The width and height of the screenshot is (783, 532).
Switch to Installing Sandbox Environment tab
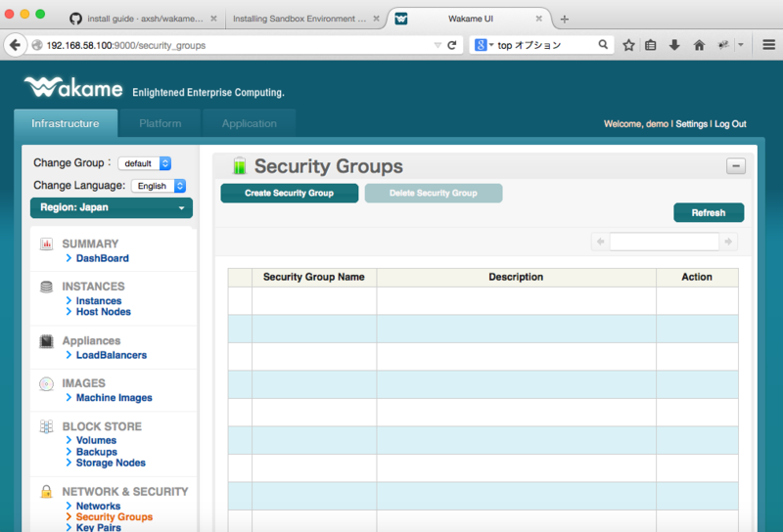(x=304, y=19)
